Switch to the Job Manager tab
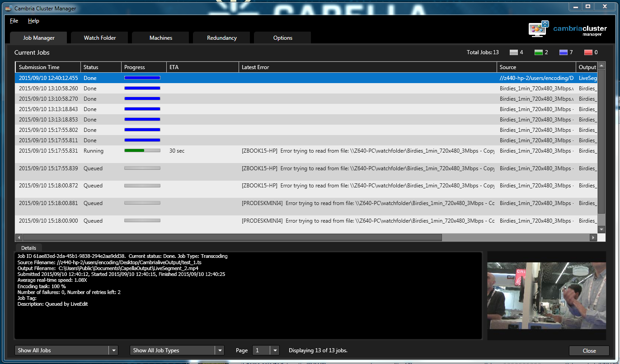The image size is (620, 364). point(39,38)
